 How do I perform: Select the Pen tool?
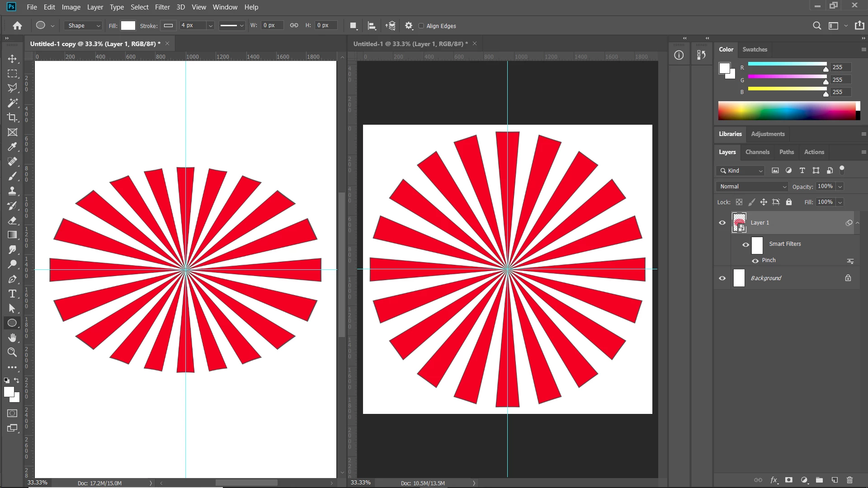coord(12,279)
